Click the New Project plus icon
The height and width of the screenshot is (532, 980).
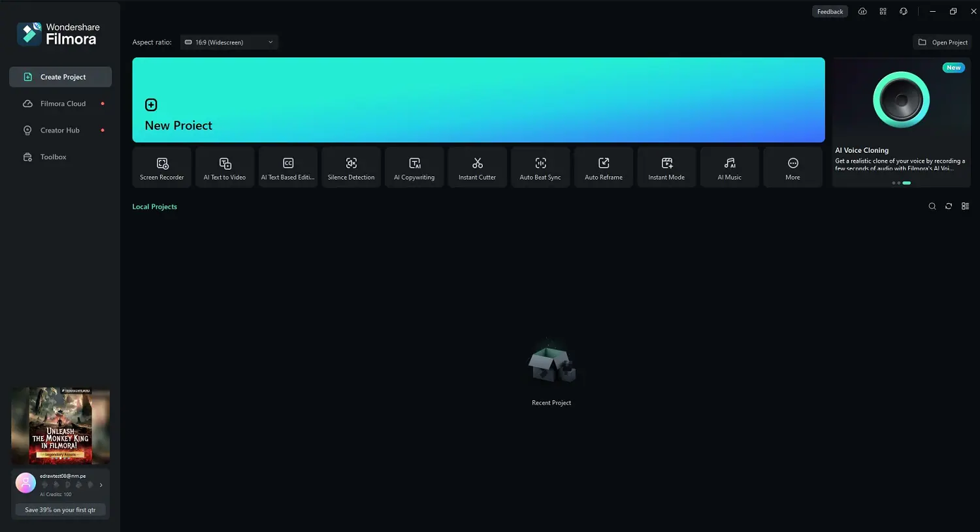click(151, 104)
